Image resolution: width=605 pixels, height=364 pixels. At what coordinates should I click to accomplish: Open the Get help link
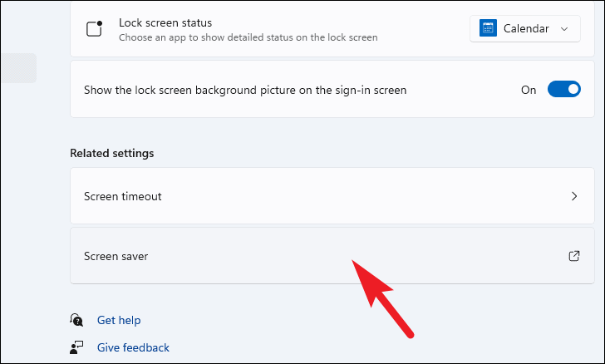pos(119,320)
